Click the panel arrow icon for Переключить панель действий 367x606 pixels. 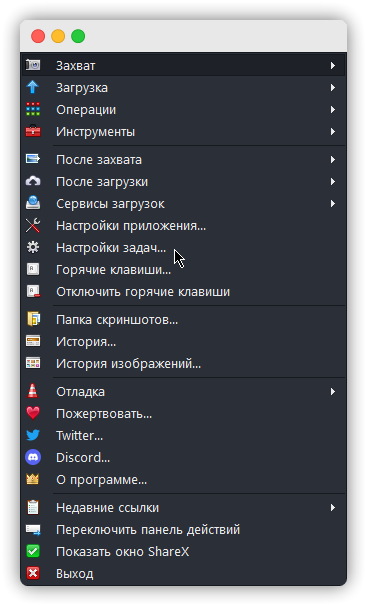(33, 529)
